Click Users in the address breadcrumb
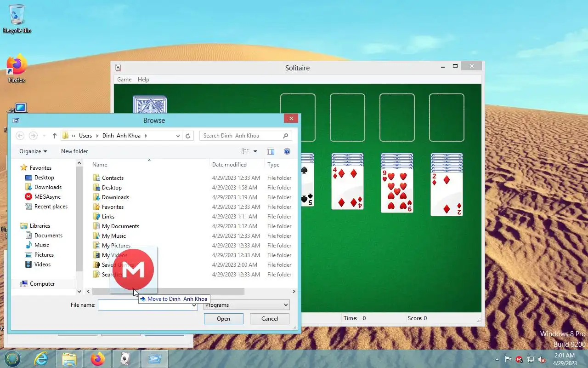Screen dimensions: 588x368 [85, 136]
